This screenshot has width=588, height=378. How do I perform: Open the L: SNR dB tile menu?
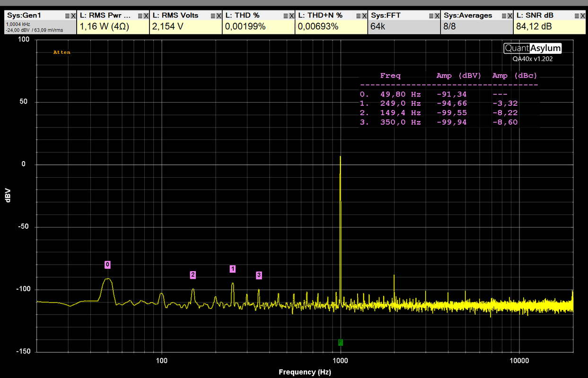578,16
